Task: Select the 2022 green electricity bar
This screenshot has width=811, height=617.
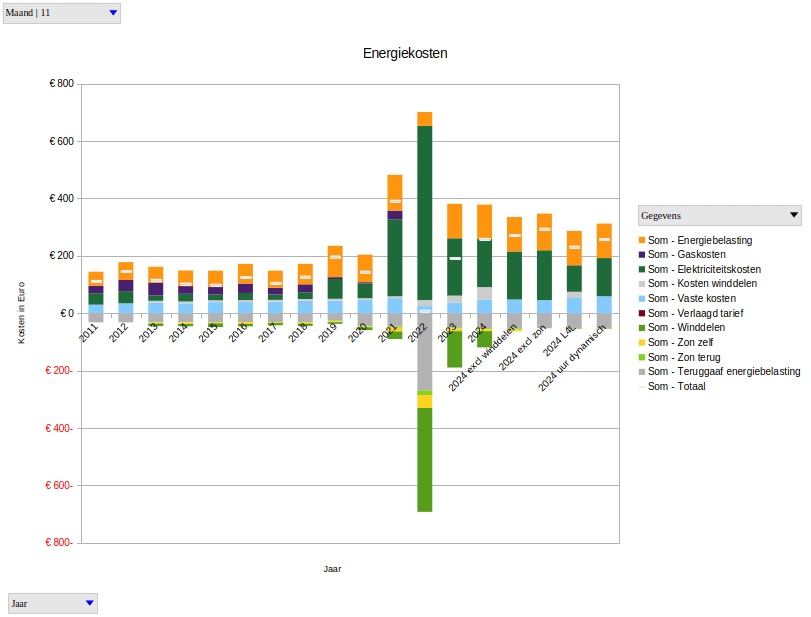Action: [425, 210]
